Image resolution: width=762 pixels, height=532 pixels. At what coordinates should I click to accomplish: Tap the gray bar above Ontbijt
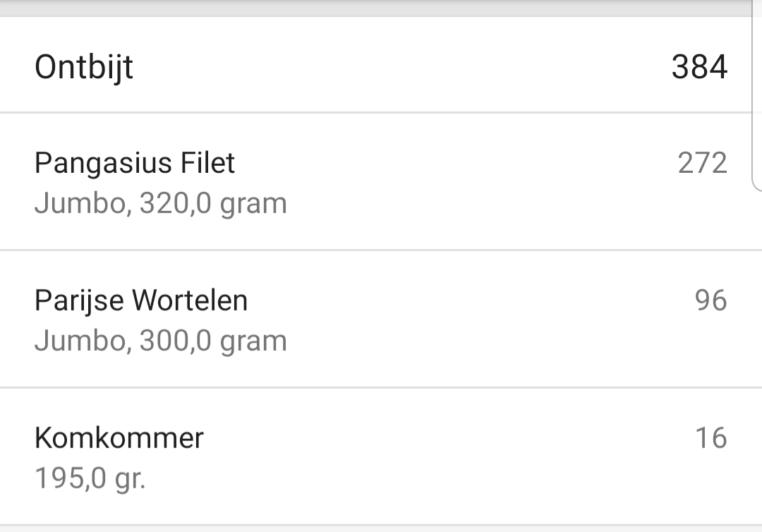pyautogui.click(x=381, y=7)
